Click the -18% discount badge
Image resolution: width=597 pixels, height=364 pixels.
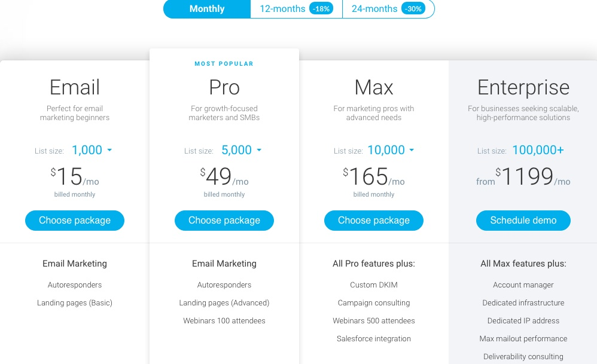coord(321,9)
